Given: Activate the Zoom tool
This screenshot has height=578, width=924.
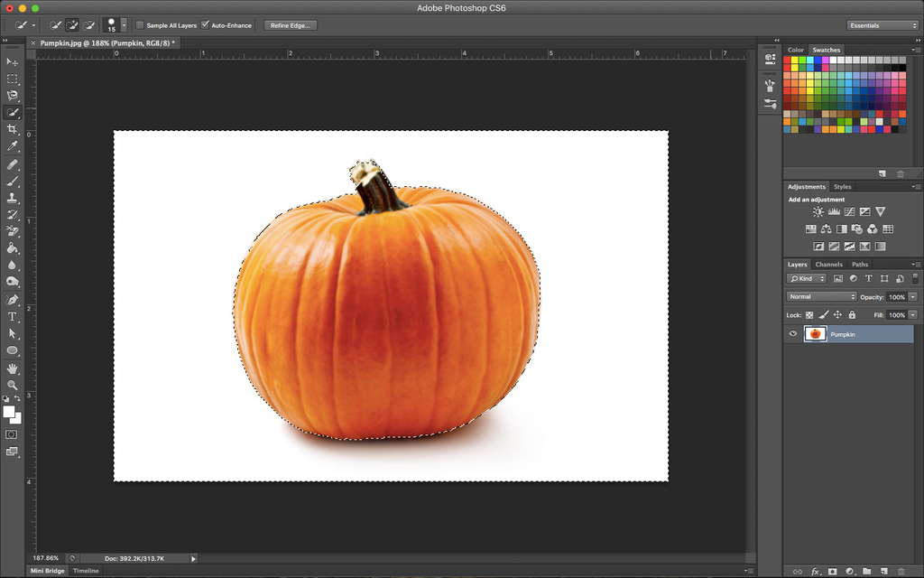Looking at the screenshot, I should coord(13,386).
